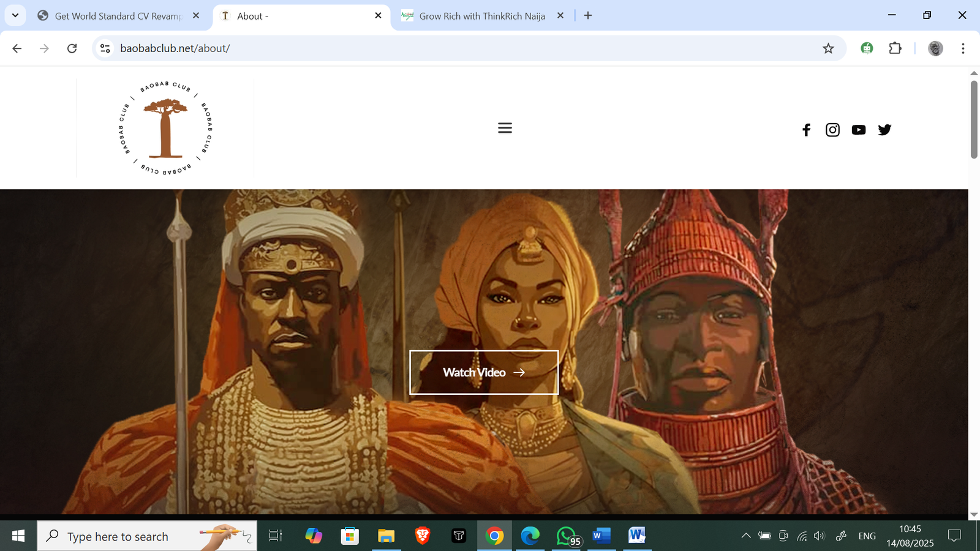Open the first Word taskbar icon

(x=601, y=536)
